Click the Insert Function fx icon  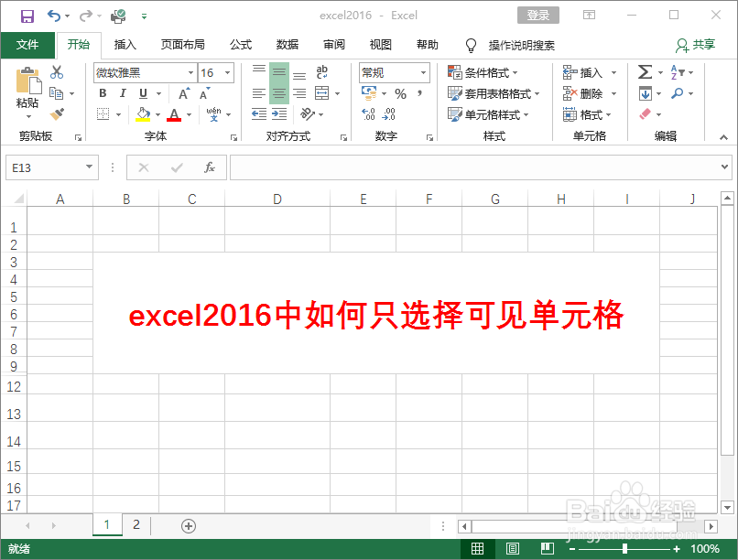(x=210, y=167)
